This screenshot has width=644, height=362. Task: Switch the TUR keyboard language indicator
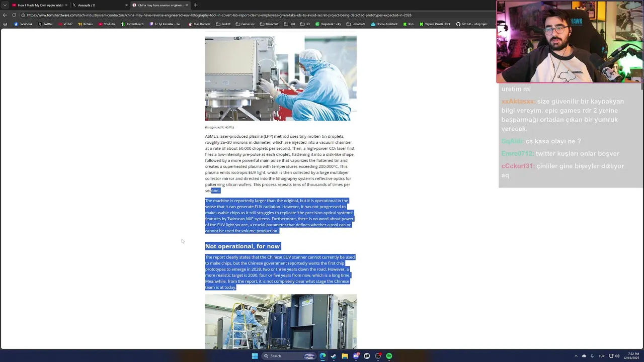[601, 356]
